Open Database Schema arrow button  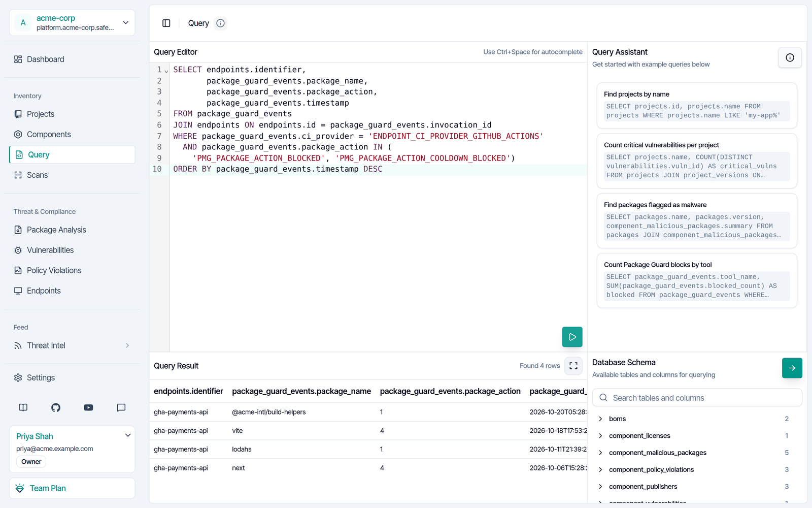coord(792,368)
